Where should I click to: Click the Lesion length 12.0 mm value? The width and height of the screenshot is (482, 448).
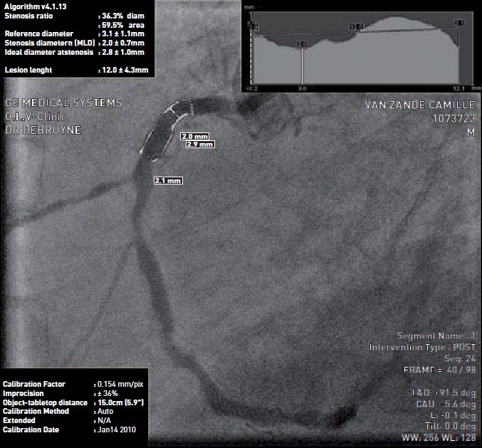pyautogui.click(x=122, y=70)
